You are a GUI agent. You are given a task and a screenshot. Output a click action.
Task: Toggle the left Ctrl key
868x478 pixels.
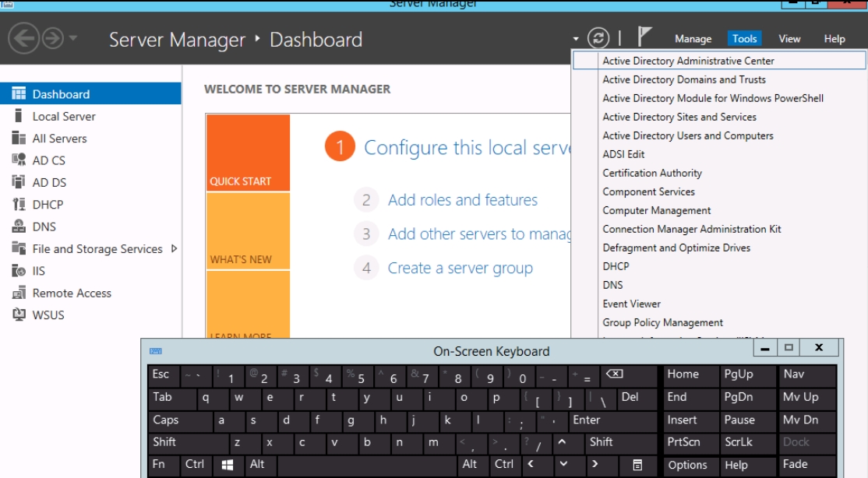[x=196, y=465]
